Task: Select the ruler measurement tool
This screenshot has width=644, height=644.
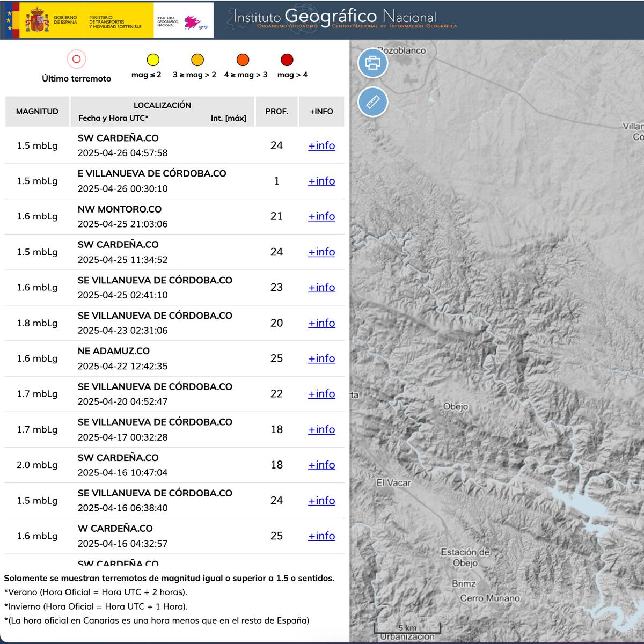Action: (x=372, y=101)
